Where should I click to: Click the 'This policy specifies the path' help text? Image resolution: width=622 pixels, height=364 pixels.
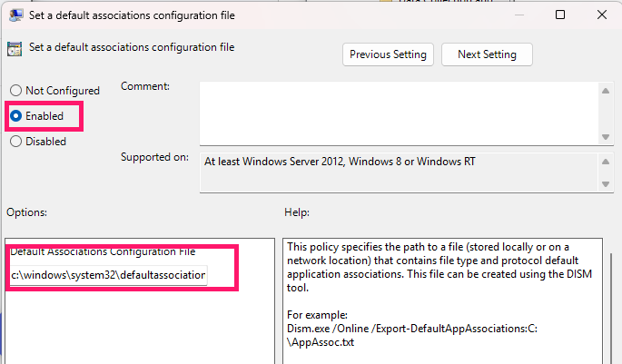439,267
